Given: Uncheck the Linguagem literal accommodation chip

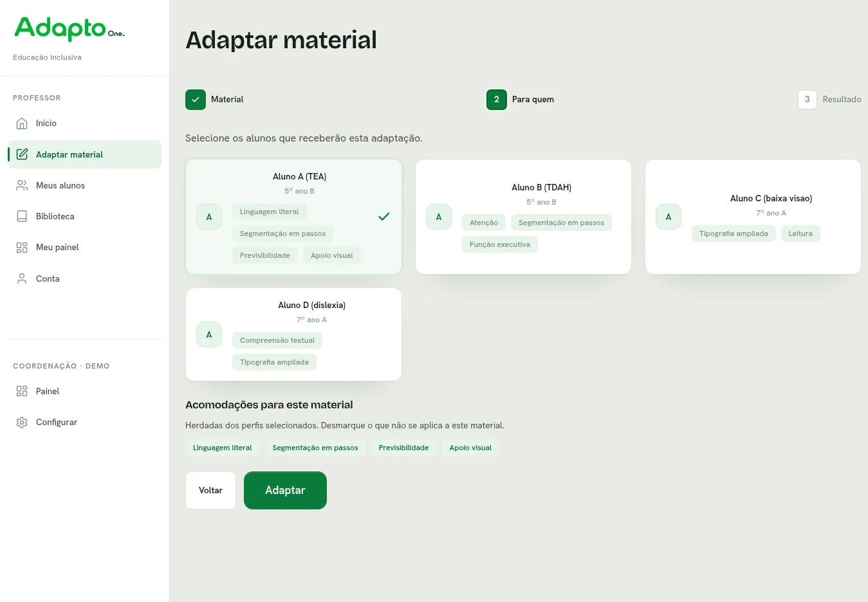Looking at the screenshot, I should 223,448.
